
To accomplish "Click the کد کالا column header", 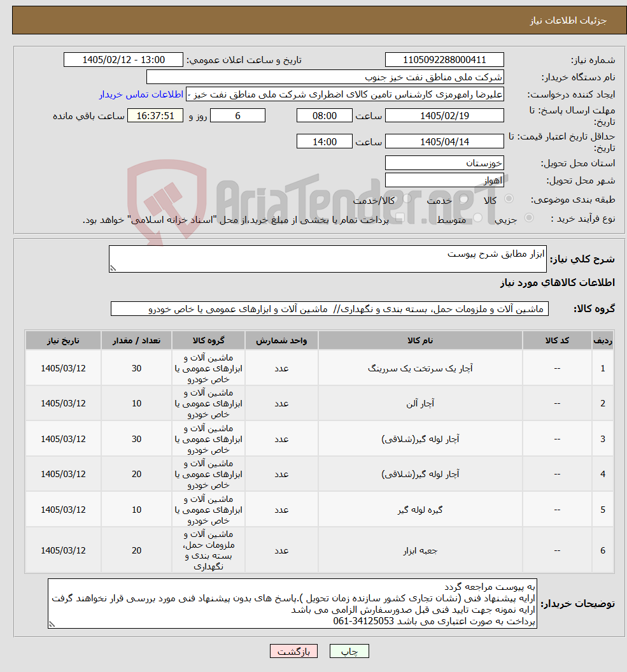I will coord(557,340).
